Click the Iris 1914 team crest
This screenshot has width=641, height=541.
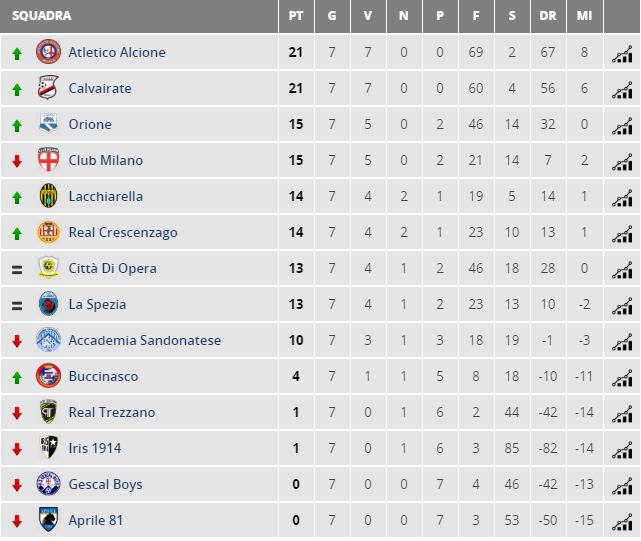(48, 447)
